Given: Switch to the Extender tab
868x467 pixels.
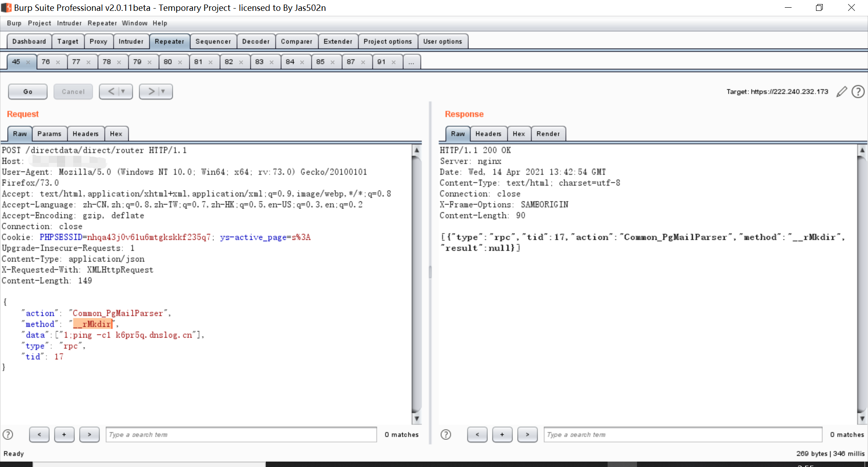Looking at the screenshot, I should [x=338, y=41].
